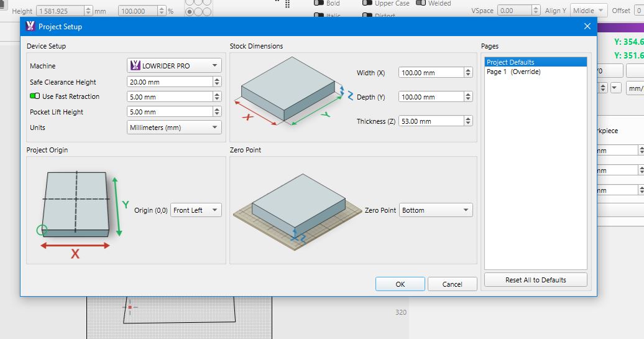Select Project Defaults in the Pages list
The width and height of the screenshot is (644, 339).
pyautogui.click(x=536, y=62)
